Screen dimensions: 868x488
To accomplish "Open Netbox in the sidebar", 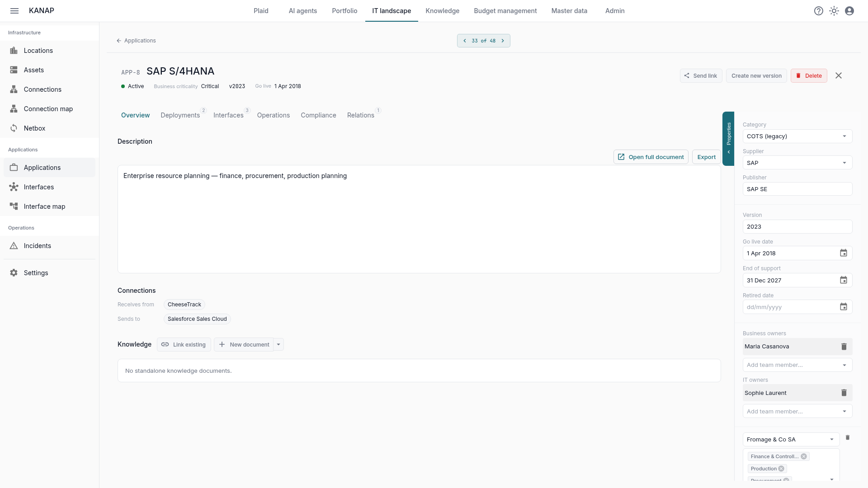I will [x=50, y=128].
